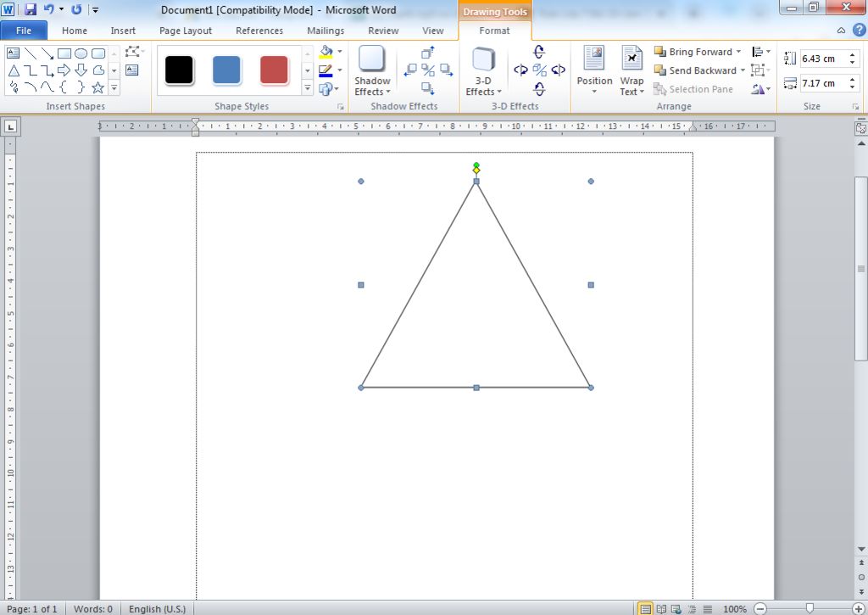Switch to Full Screen Reading view
Image resolution: width=868 pixels, height=615 pixels.
coord(661,609)
